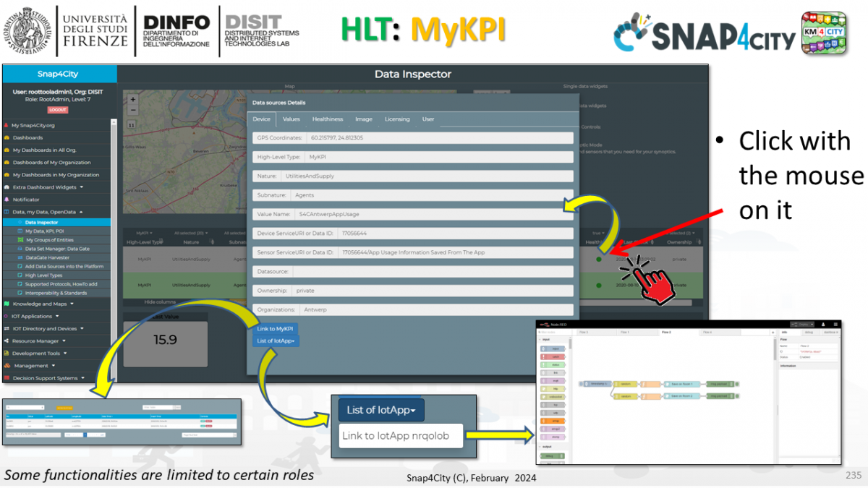This screenshot has height=488, width=868.
Task: Click the My Snap4City.org sidebar icon
Action: click(7, 125)
